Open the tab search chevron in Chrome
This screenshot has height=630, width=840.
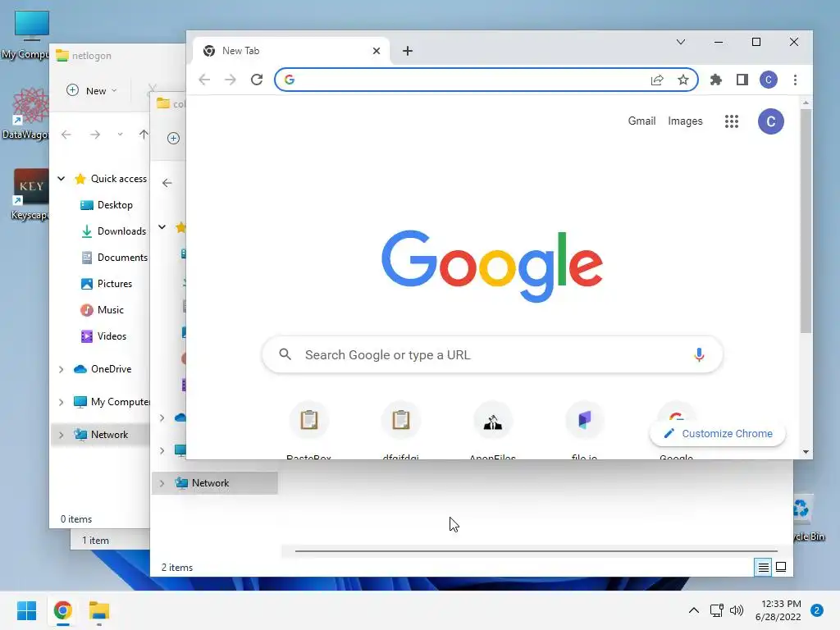click(681, 42)
